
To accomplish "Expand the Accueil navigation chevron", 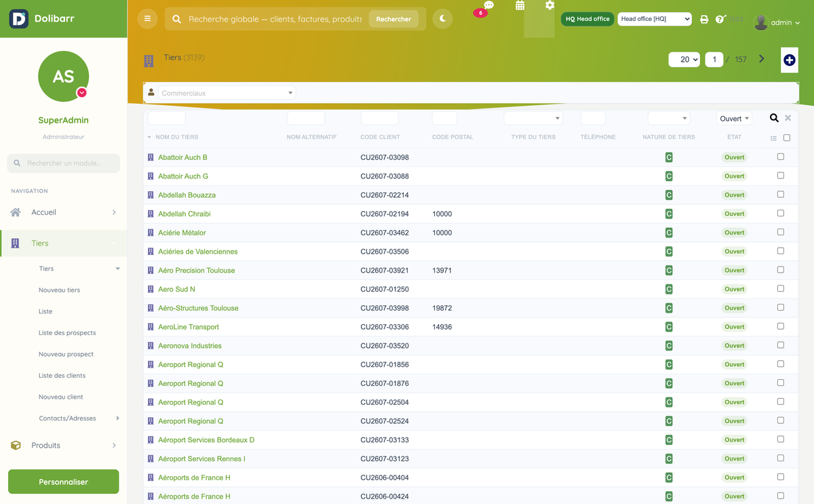I will pyautogui.click(x=114, y=212).
